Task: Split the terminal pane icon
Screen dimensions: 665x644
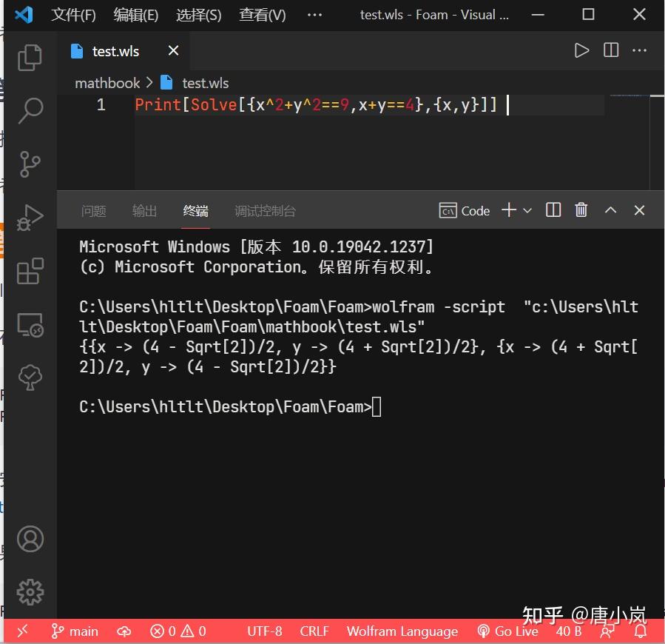Action: click(x=552, y=209)
